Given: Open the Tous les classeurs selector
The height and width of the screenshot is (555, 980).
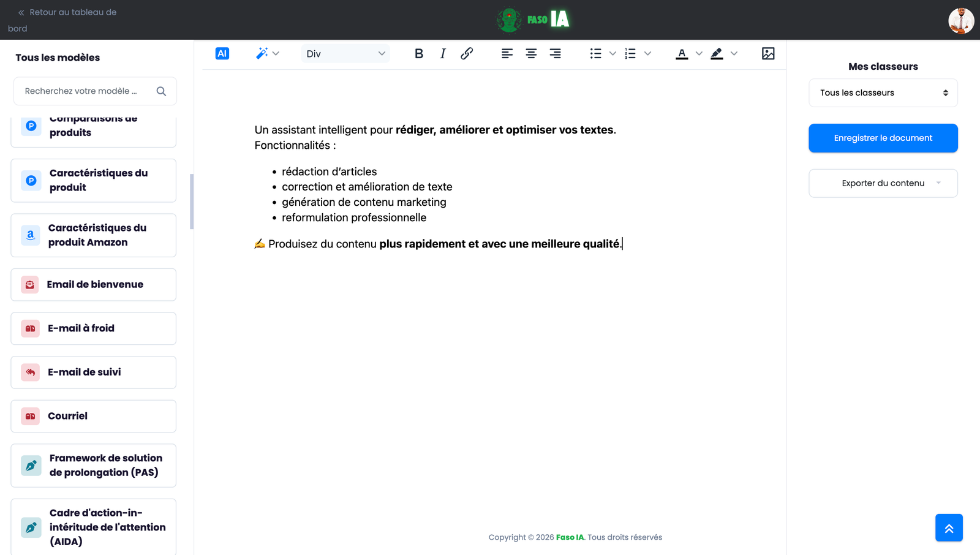Looking at the screenshot, I should 883,93.
